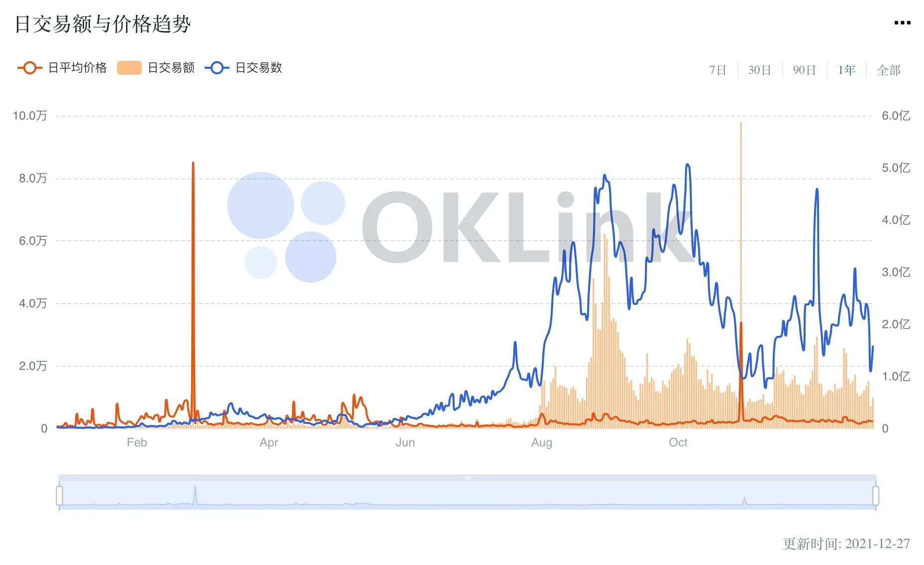
Task: Click the left range slider handle
Action: pyautogui.click(x=59, y=496)
